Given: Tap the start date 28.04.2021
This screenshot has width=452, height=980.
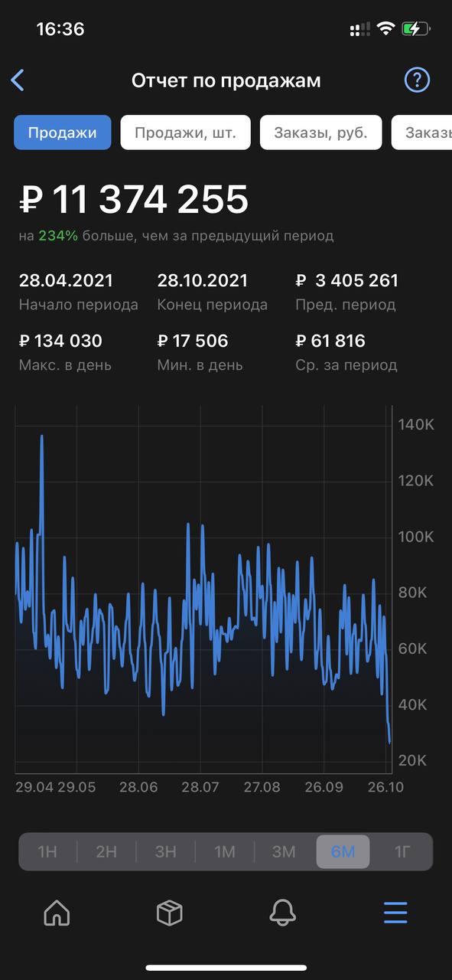Looking at the screenshot, I should pos(66,280).
